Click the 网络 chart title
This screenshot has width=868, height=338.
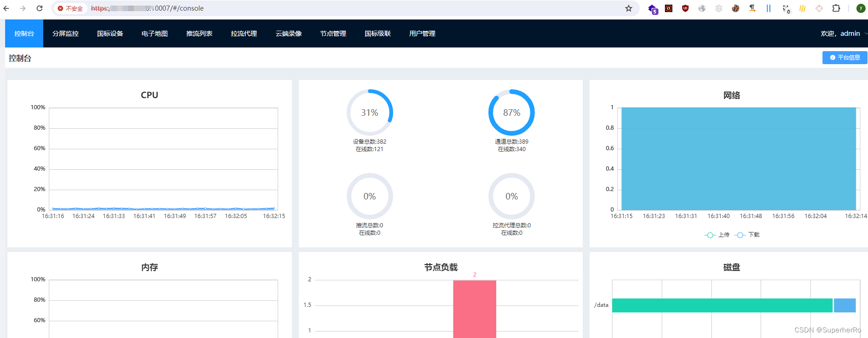(731, 95)
